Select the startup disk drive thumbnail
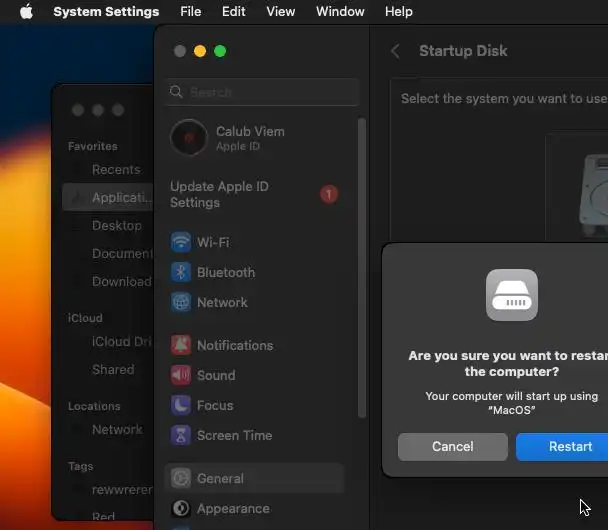The width and height of the screenshot is (608, 530). (593, 195)
